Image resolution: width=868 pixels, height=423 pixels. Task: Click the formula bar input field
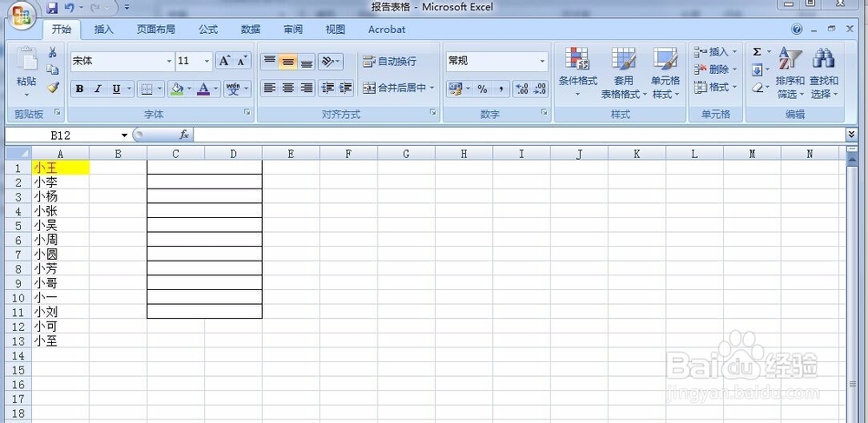519,135
